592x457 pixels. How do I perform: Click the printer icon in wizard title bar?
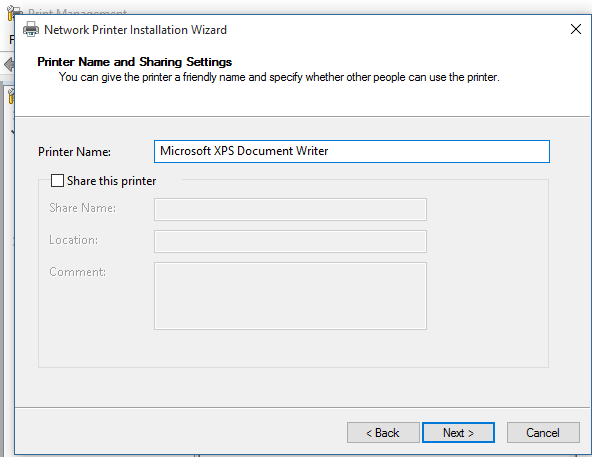tap(31, 29)
